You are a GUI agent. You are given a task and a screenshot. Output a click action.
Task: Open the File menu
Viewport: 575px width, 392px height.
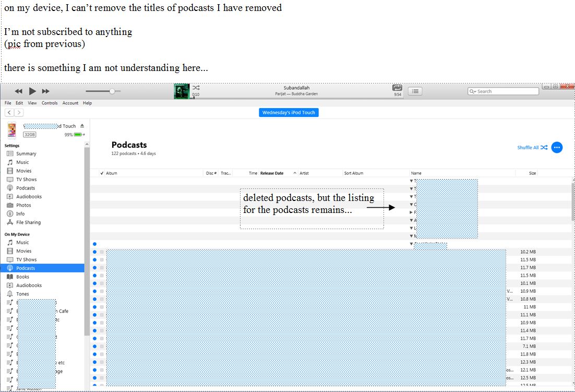click(8, 103)
